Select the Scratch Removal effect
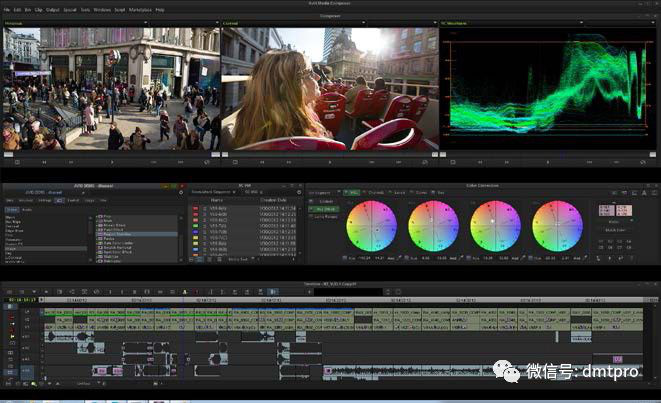The image size is (661, 403). [117, 247]
